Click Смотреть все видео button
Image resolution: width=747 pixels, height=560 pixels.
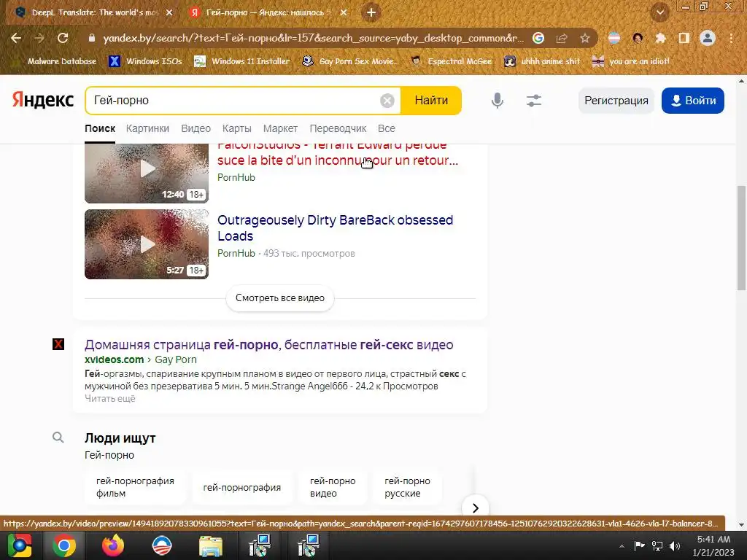pos(280,298)
